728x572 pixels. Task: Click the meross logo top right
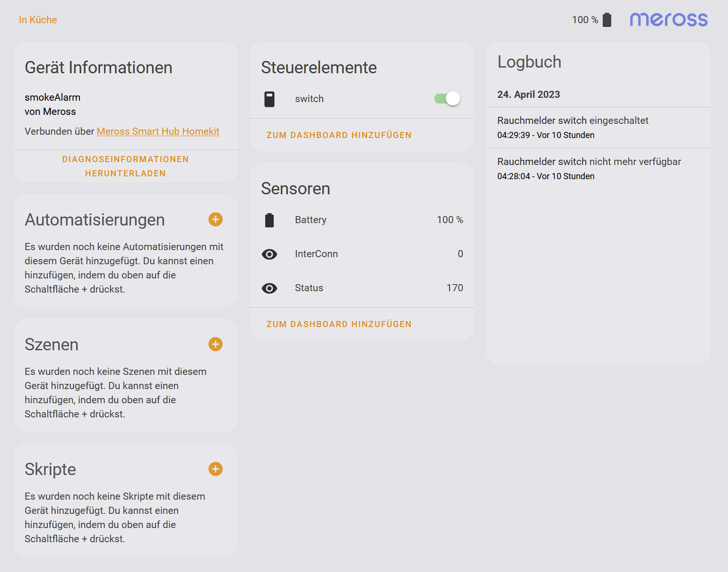pyautogui.click(x=668, y=19)
